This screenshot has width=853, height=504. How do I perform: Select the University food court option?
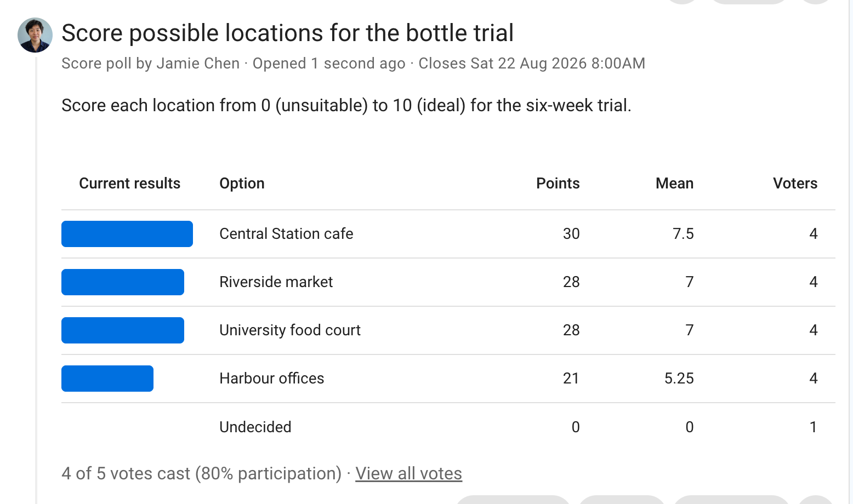pyautogui.click(x=290, y=330)
